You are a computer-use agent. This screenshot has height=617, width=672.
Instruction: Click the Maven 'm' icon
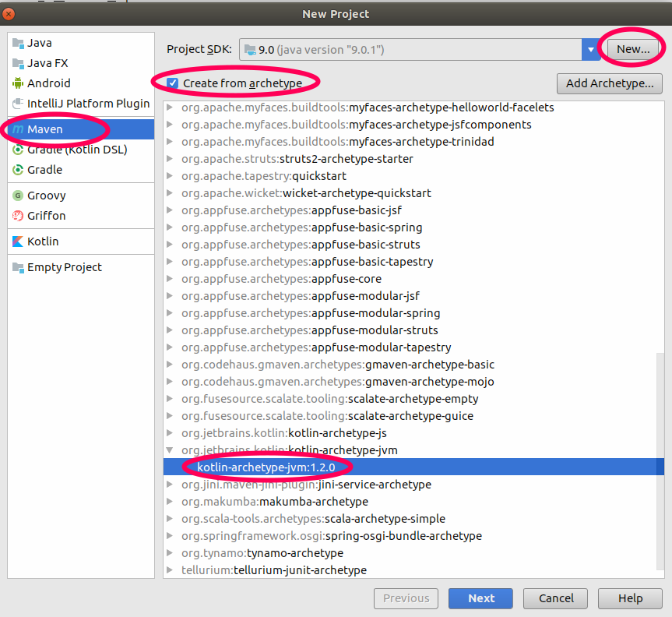(18, 129)
